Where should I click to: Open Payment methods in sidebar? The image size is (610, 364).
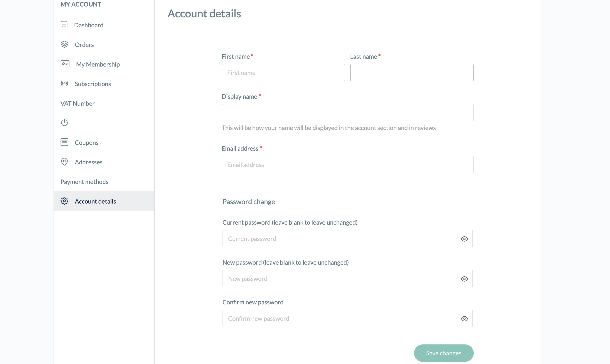tap(84, 182)
